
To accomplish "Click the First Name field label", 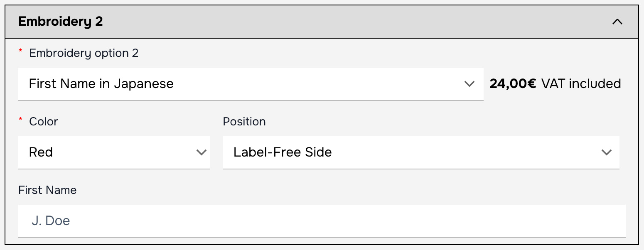I will point(47,190).
